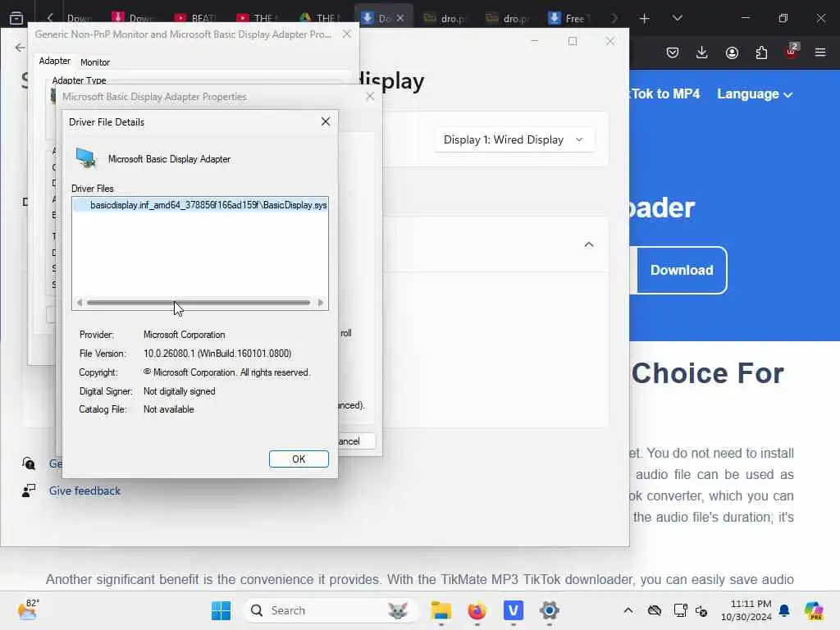Click the driver list scroll left arrow
This screenshot has height=630, width=840.
point(80,303)
